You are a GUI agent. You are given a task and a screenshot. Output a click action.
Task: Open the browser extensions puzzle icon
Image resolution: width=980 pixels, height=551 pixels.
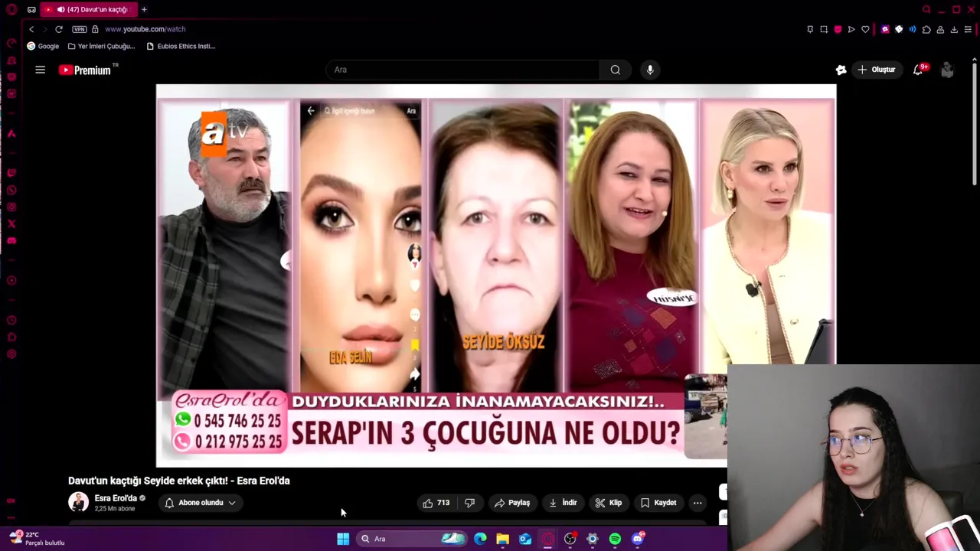926,29
